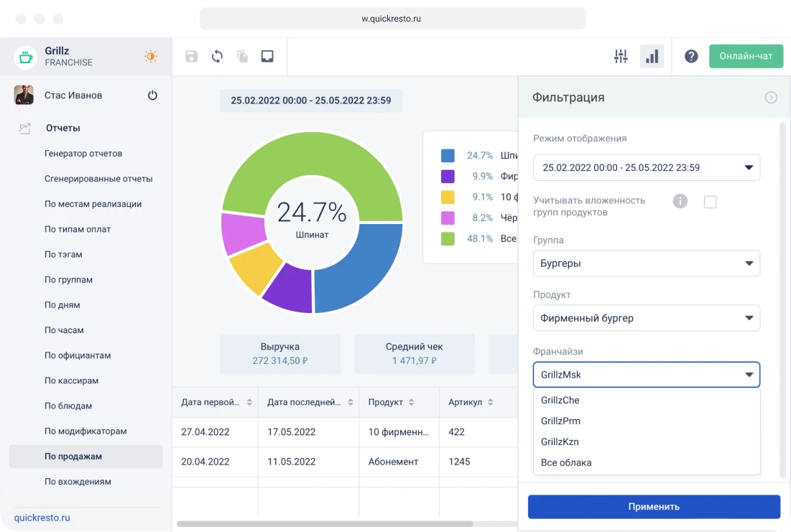The height and width of the screenshot is (532, 791).
Task: Collapse the Фильтрация panel with arrow
Action: [x=771, y=98]
